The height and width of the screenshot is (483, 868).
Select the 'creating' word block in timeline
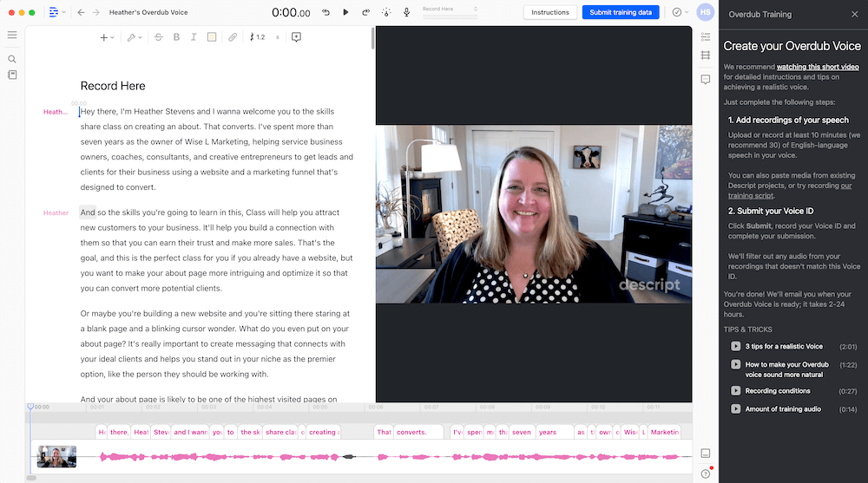coord(323,432)
